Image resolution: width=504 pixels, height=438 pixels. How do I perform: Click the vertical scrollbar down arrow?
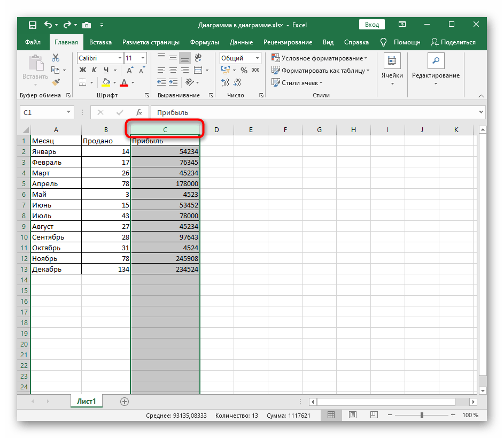click(482, 391)
